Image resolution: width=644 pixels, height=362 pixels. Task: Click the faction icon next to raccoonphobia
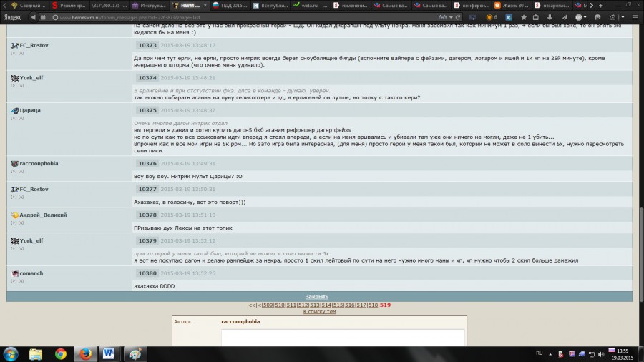(x=14, y=163)
